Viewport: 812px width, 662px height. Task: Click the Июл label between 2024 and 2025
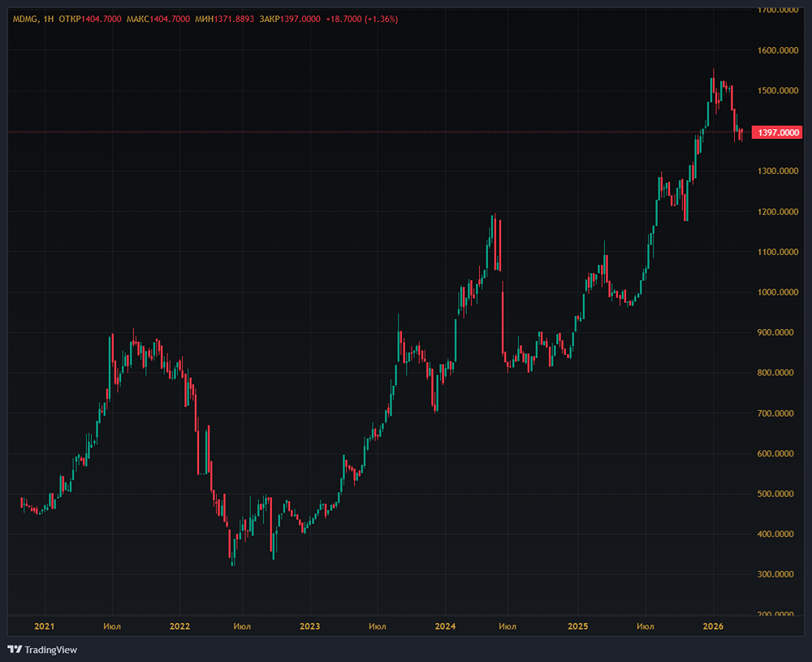point(508,626)
